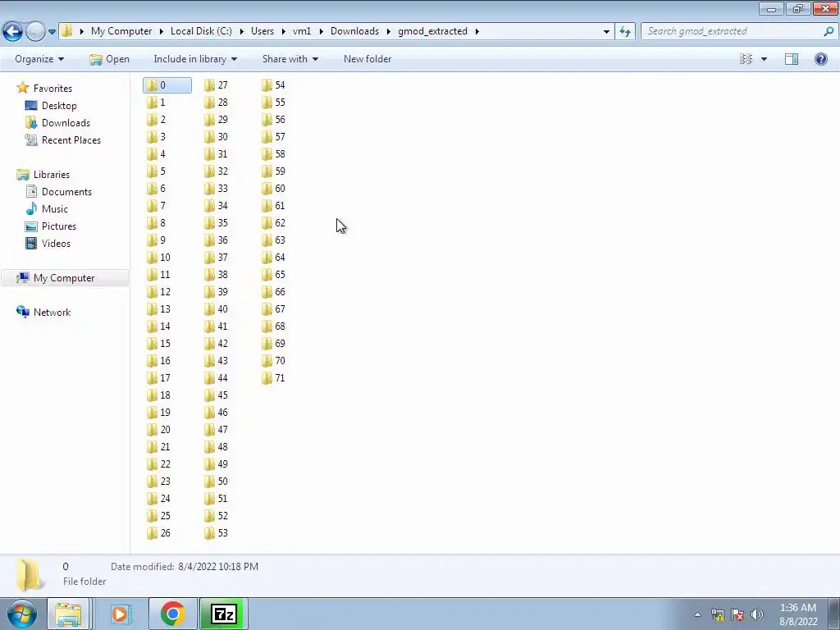Screen dimensions: 840x630
Task: Open Downloads in the navigation pane
Action: 57,123
